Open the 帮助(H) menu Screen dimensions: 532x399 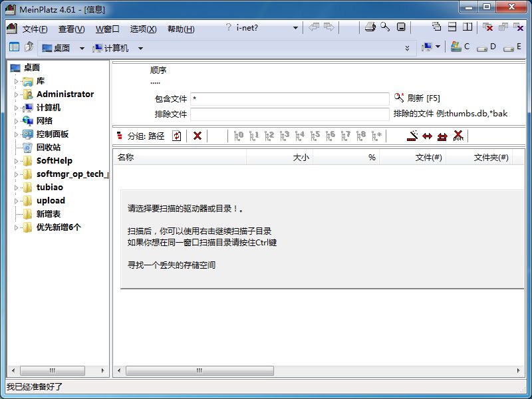[181, 29]
